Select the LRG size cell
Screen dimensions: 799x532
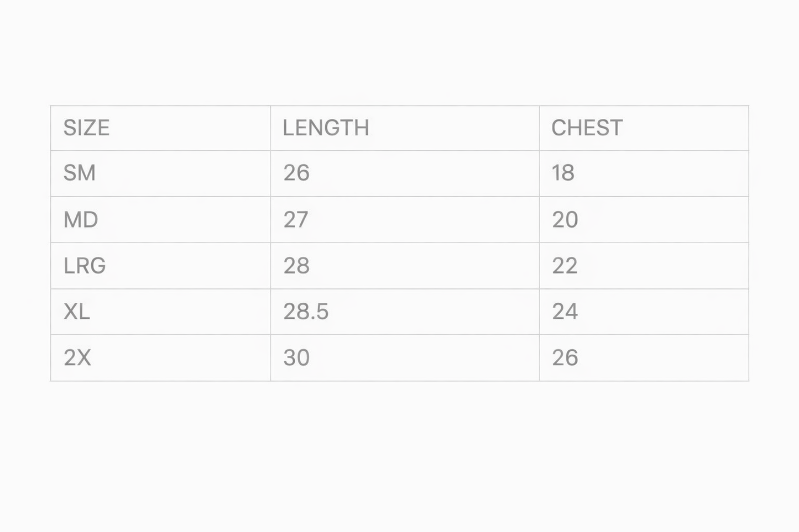pos(85,266)
